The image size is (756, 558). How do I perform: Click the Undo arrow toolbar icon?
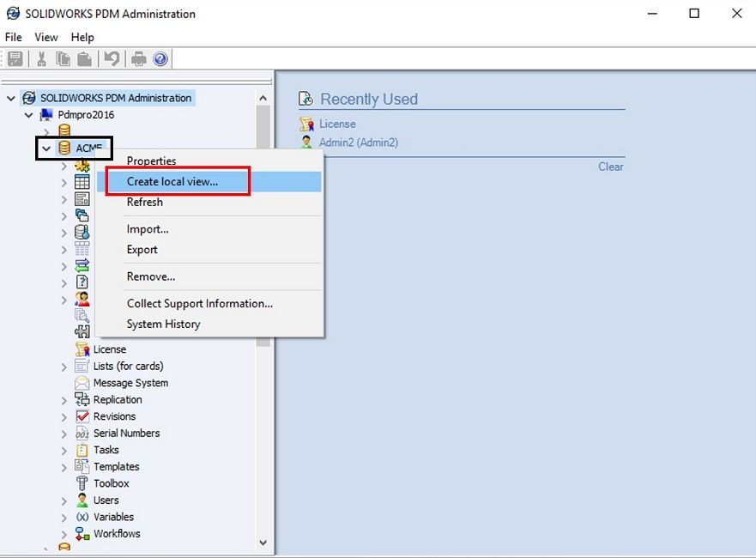(x=112, y=58)
